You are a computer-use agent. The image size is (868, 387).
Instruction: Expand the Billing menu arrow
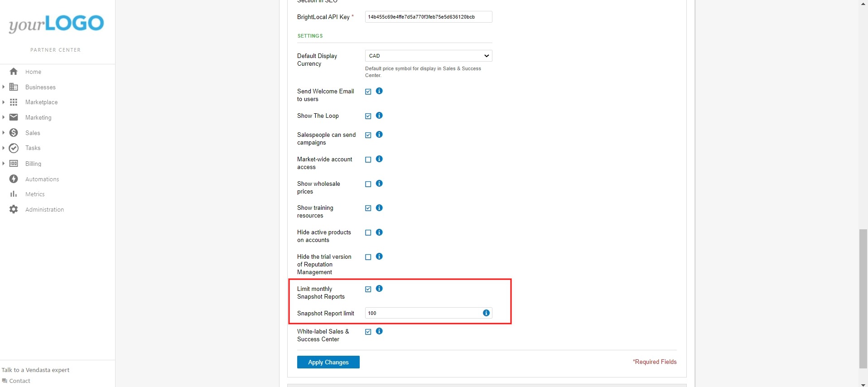point(3,164)
